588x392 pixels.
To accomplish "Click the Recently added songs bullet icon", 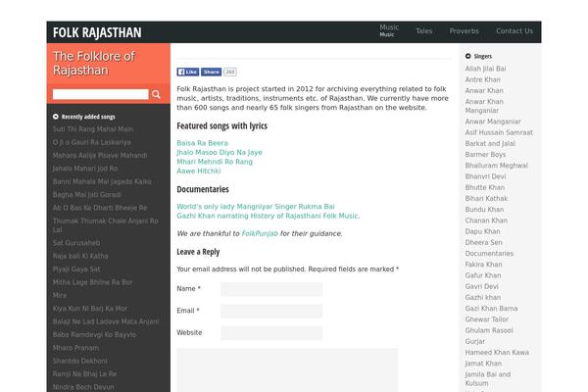I will click(56, 117).
